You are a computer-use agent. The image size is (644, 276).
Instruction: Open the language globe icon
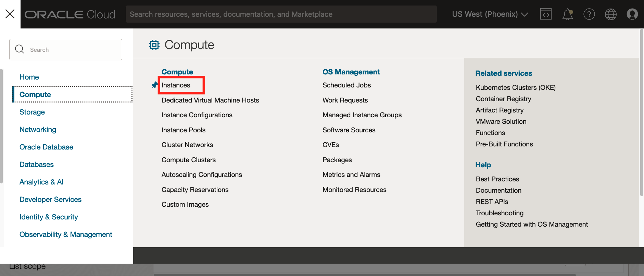tap(611, 14)
